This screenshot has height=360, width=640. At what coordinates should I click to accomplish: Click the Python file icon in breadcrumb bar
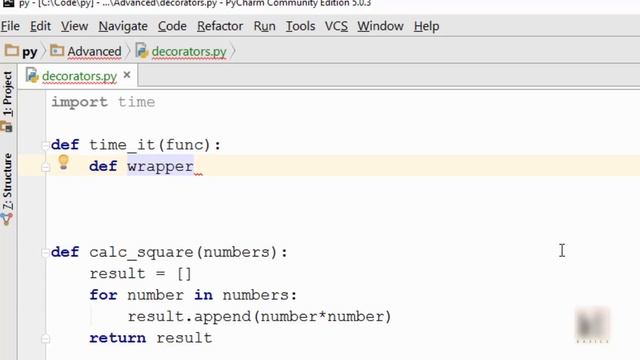(142, 51)
